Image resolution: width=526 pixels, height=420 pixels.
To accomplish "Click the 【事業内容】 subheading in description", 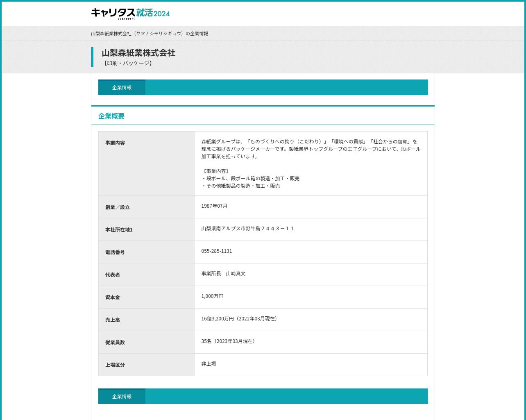I will point(215,171).
